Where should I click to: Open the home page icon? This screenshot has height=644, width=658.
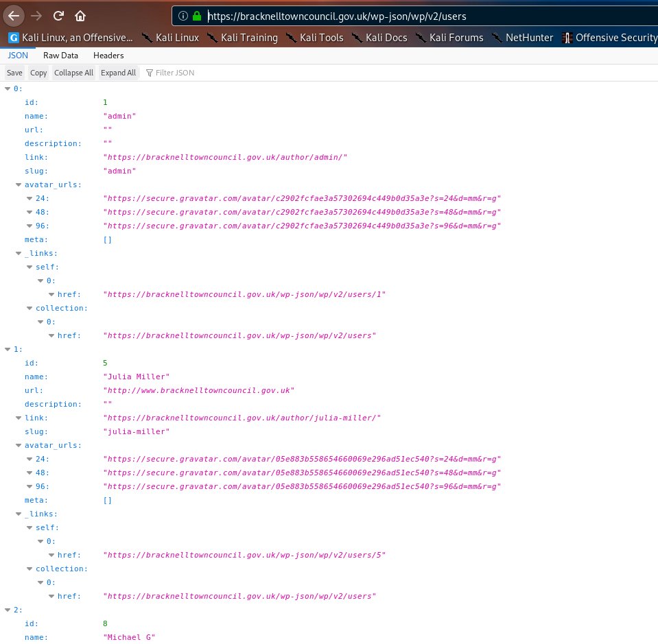coord(80,16)
